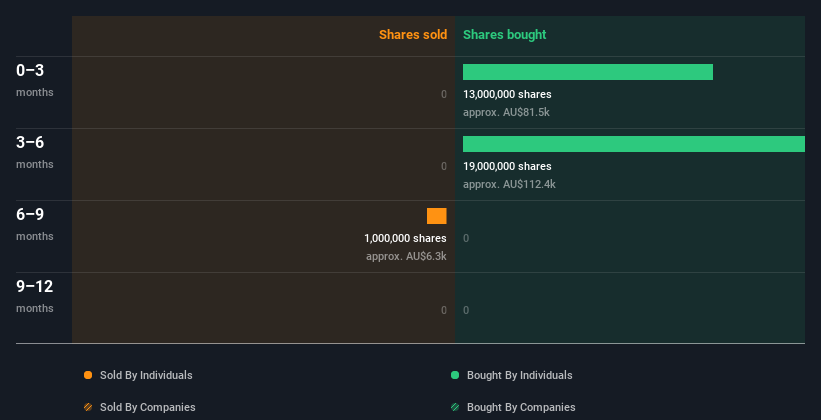This screenshot has width=821, height=420.
Task: Click the approx. AU$112.4k value text
Action: coord(509,184)
